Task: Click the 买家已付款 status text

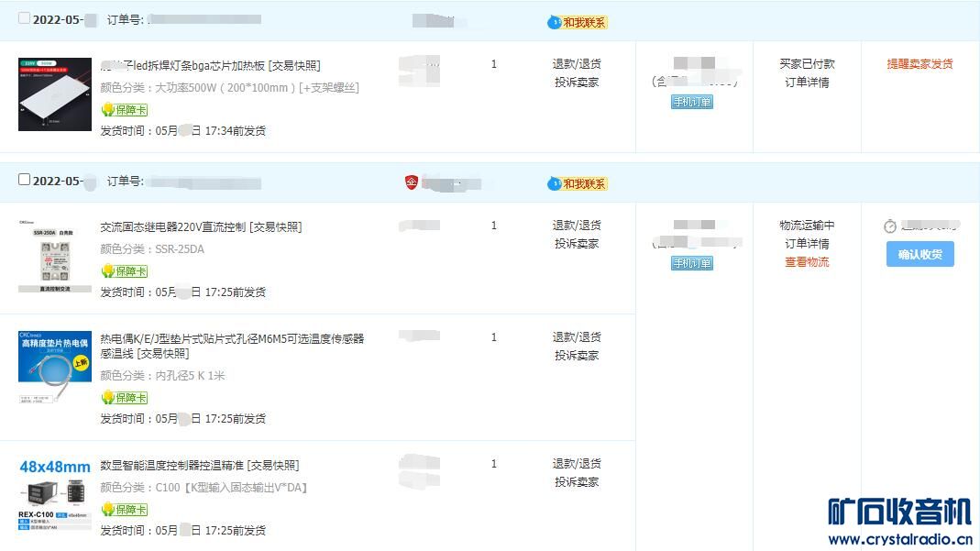Action: click(807, 64)
